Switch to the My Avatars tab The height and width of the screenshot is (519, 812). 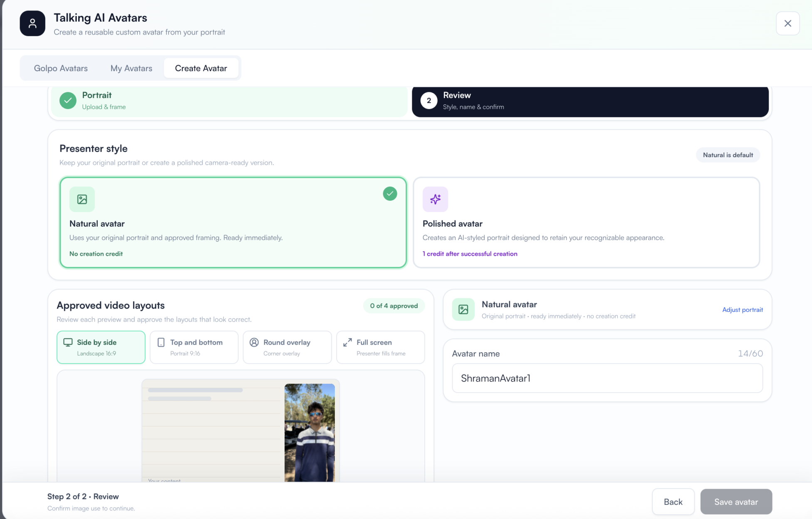pyautogui.click(x=131, y=68)
